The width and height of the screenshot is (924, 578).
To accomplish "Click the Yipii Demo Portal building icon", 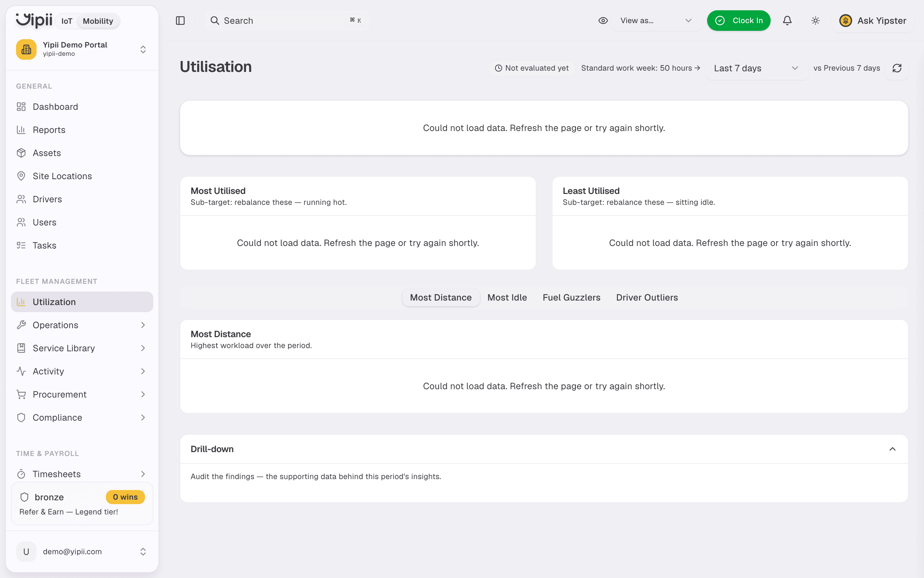I will pyautogui.click(x=26, y=49).
